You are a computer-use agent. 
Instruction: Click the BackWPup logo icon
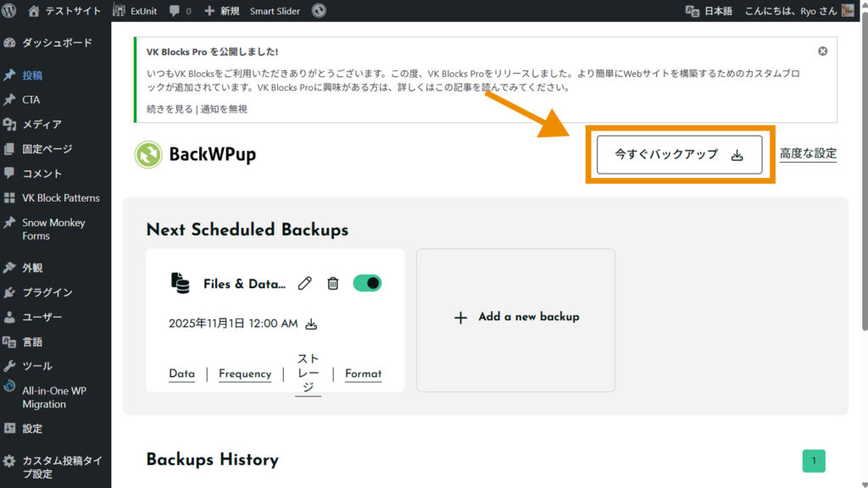click(148, 154)
